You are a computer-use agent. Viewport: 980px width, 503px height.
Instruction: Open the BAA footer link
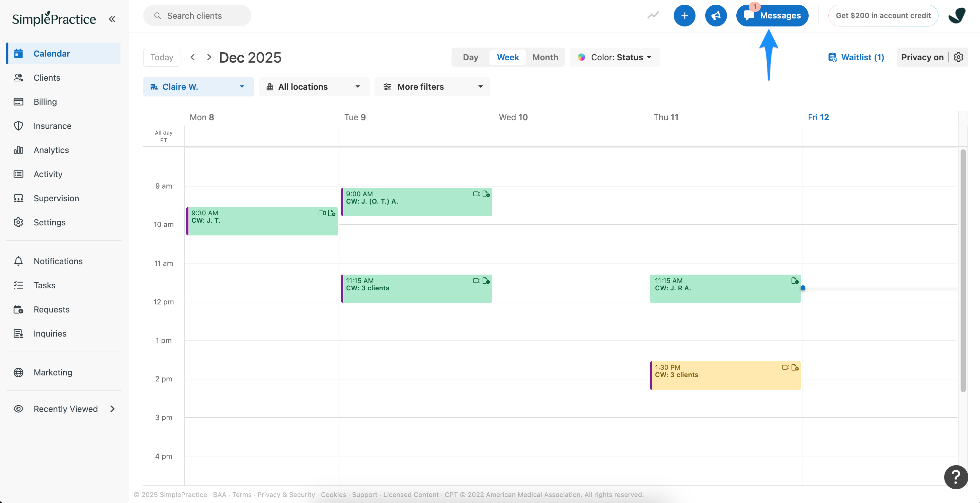point(220,494)
